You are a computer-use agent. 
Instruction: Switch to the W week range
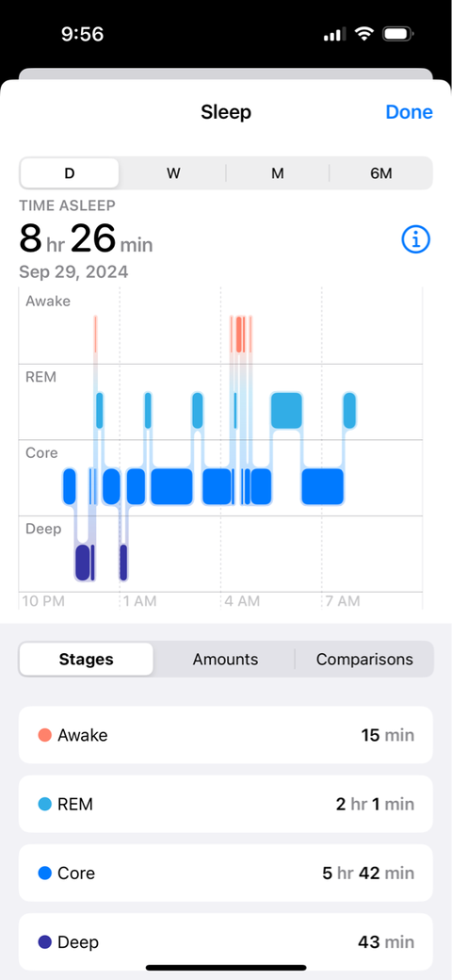click(173, 173)
